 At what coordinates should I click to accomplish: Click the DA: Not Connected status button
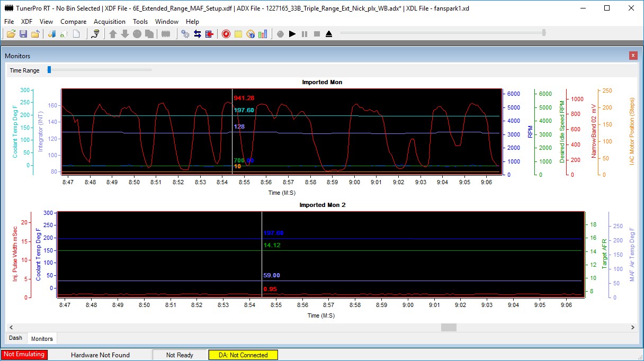(243, 355)
